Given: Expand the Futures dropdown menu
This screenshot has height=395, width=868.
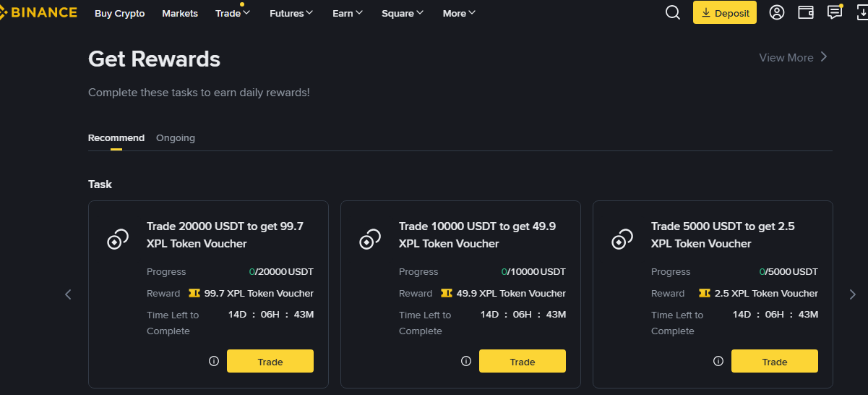Looking at the screenshot, I should tap(291, 13).
